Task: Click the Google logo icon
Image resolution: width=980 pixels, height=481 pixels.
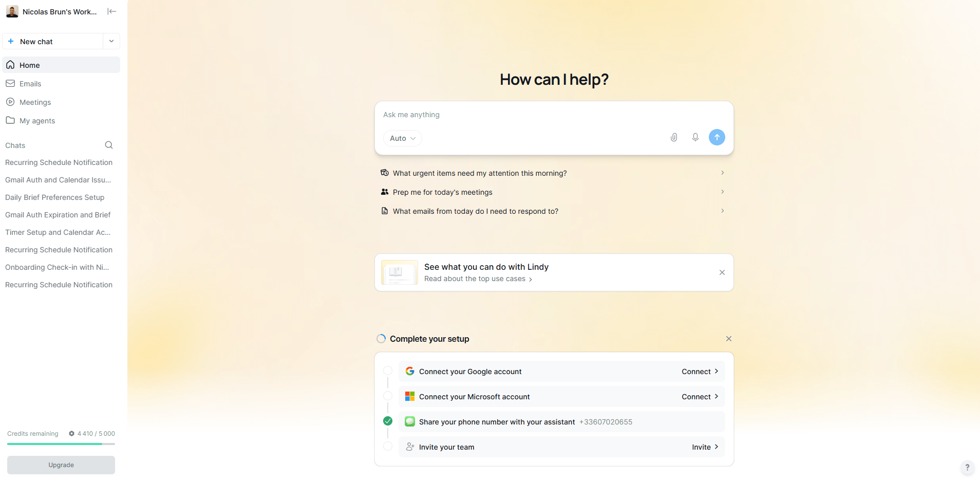Action: 410,371
